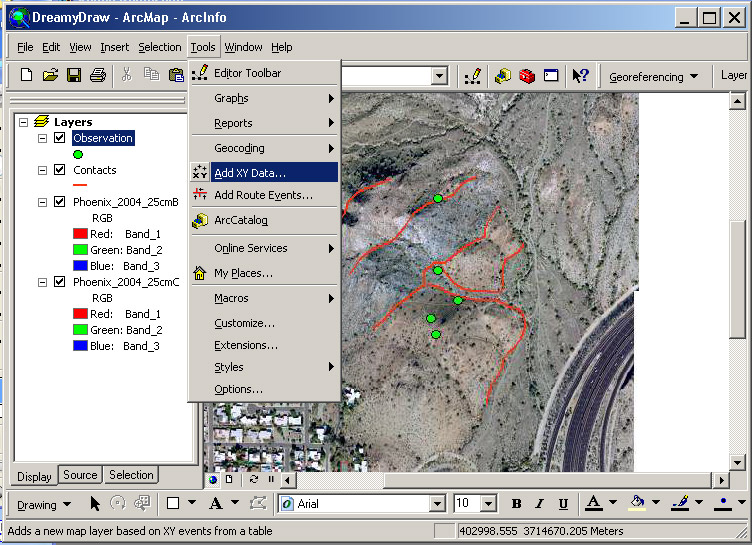Image resolution: width=752 pixels, height=545 pixels.
Task: Open My Places from Tools menu
Action: [x=264, y=273]
